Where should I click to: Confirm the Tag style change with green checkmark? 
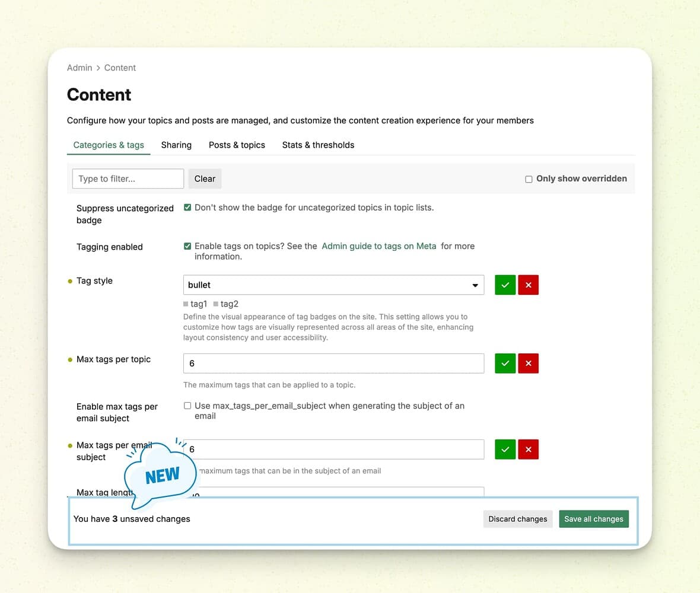[505, 285]
